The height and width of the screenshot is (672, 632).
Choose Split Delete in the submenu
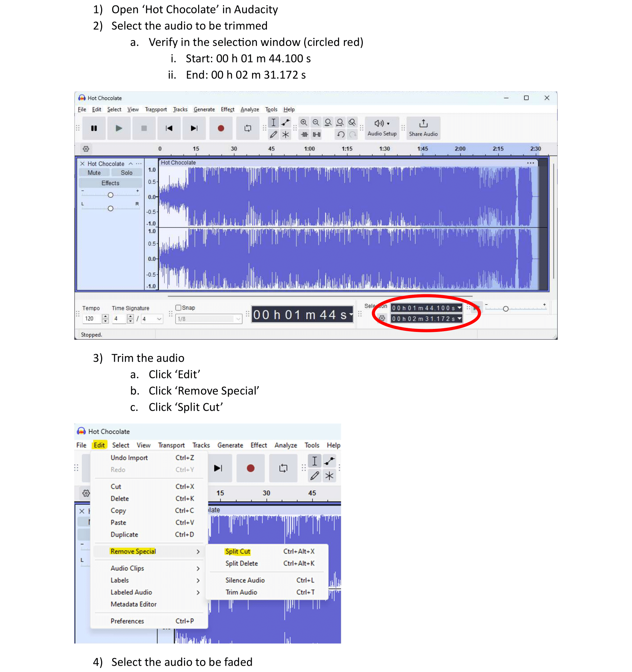(x=267, y=563)
